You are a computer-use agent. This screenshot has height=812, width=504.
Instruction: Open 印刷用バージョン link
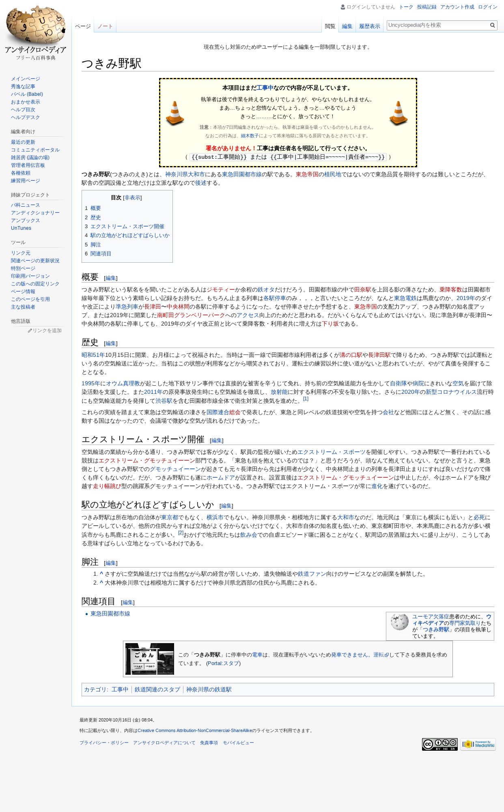click(x=30, y=276)
